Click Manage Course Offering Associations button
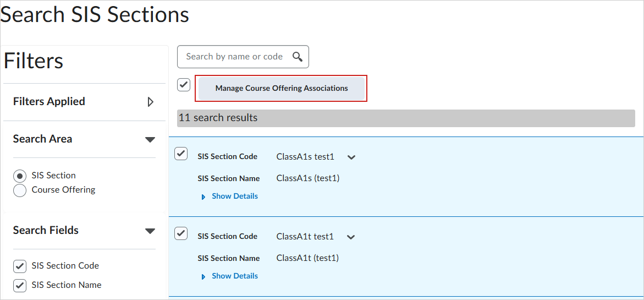The height and width of the screenshot is (300, 644). tap(282, 88)
